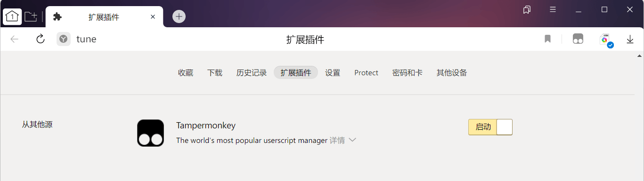Switch to the 收藏 section
This screenshot has height=181, width=644.
[186, 72]
